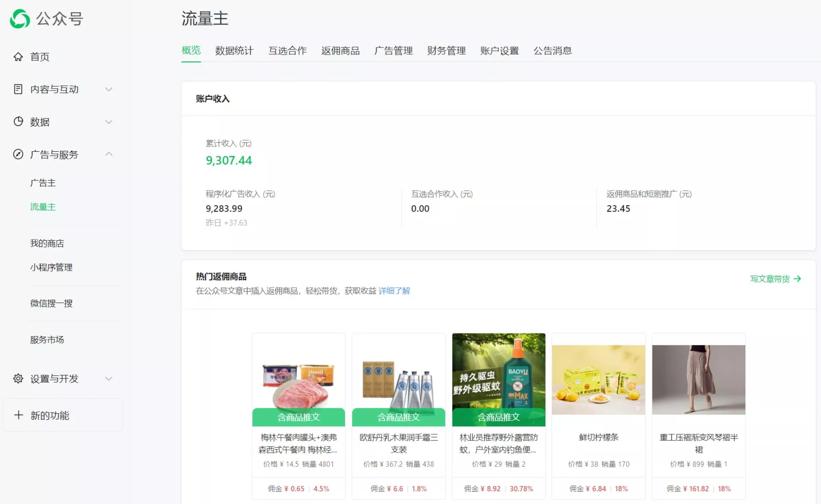Open the 详细了解 link
Screen dimensions: 821x504
click(x=394, y=291)
